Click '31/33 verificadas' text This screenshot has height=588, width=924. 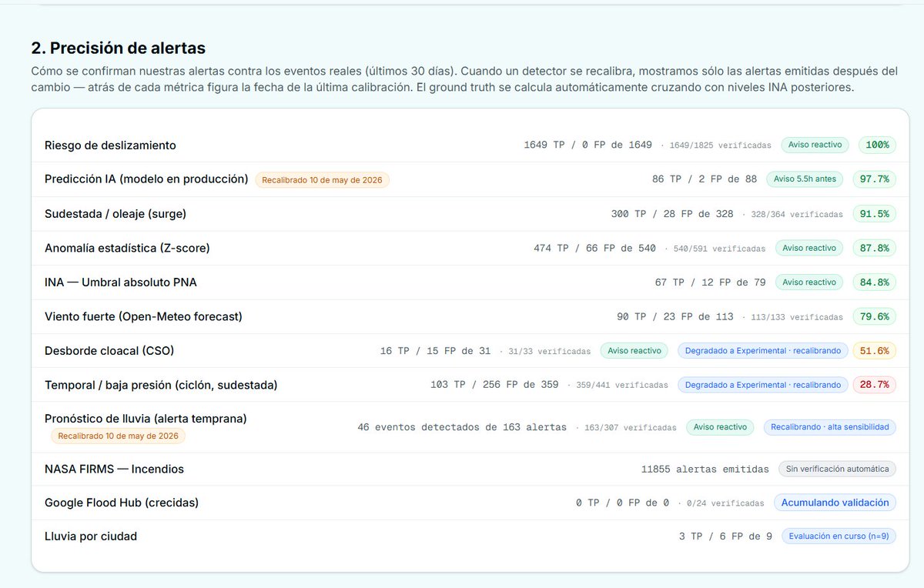coord(549,351)
